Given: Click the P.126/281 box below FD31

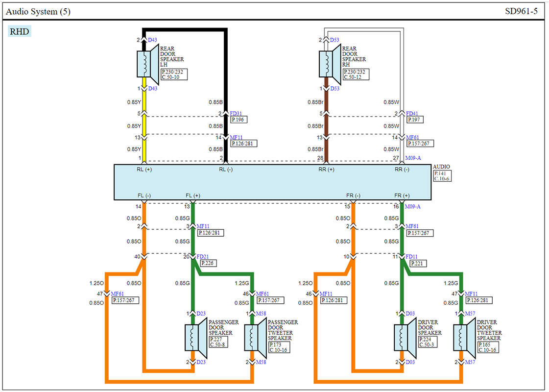Looking at the screenshot, I should pos(244,144).
